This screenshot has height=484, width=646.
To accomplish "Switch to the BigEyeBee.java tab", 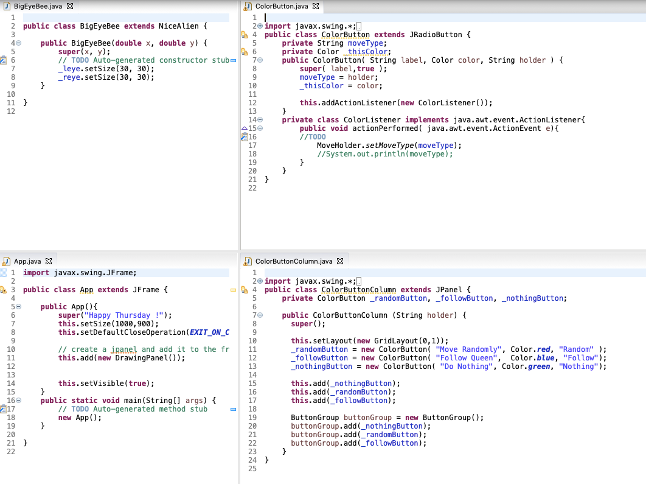I will pos(37,6).
